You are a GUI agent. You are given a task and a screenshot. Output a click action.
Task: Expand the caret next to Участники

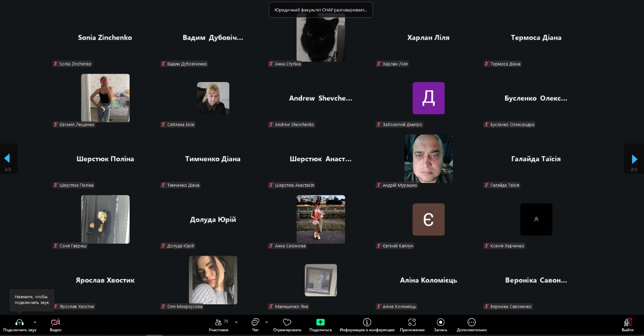pyautogui.click(x=236, y=322)
